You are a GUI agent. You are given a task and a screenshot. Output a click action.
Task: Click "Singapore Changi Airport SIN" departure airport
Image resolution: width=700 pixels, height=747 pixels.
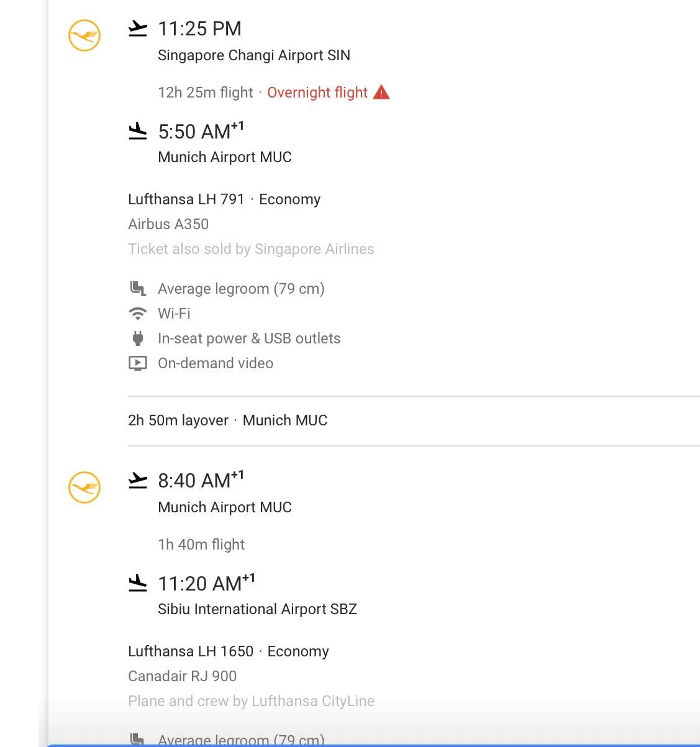pyautogui.click(x=254, y=55)
